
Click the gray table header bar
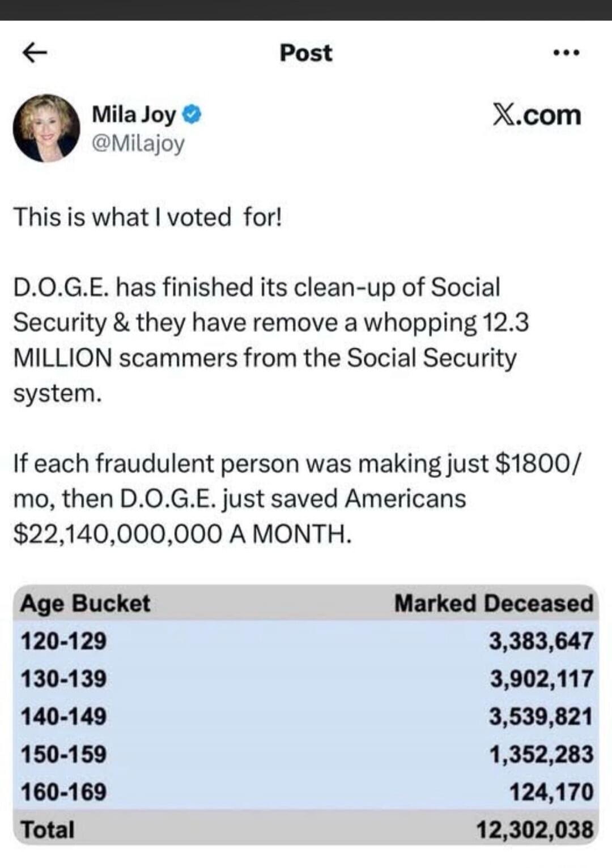tap(306, 604)
